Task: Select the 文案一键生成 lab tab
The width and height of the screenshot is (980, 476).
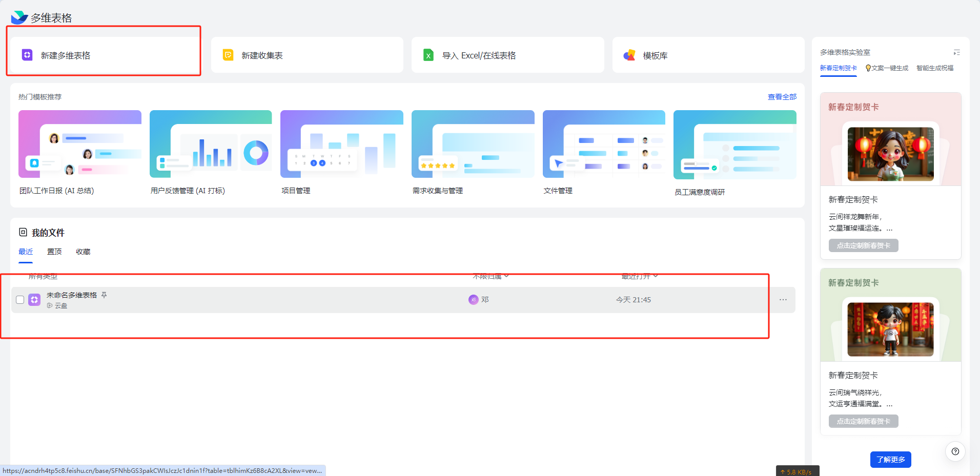Action: pyautogui.click(x=887, y=68)
